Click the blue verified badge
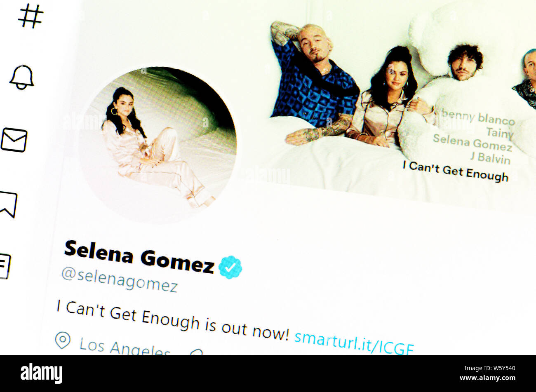Screen dimensions: 536x392 tap(230, 268)
